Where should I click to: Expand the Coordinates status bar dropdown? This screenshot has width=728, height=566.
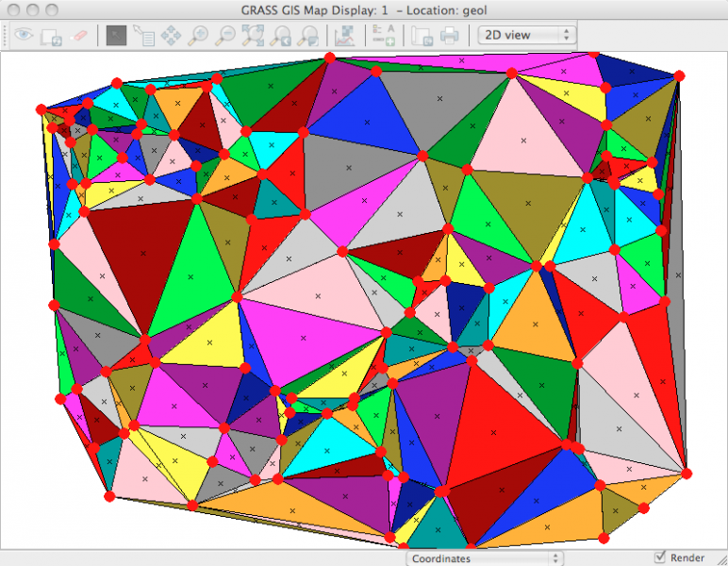pyautogui.click(x=486, y=558)
